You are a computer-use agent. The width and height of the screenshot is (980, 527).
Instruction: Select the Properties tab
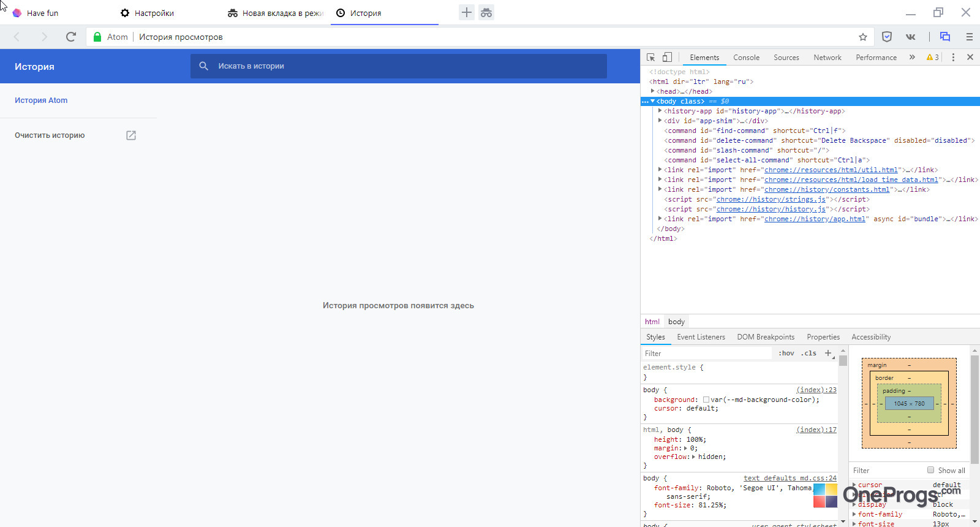click(823, 337)
